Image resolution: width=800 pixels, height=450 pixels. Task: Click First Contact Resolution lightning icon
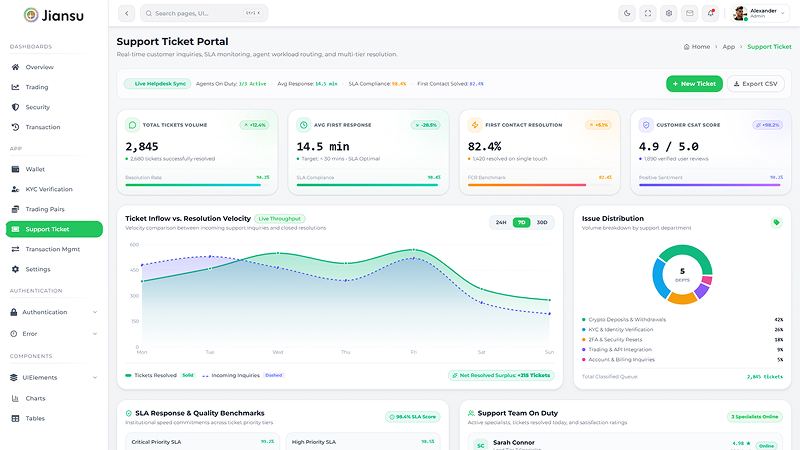pos(475,125)
